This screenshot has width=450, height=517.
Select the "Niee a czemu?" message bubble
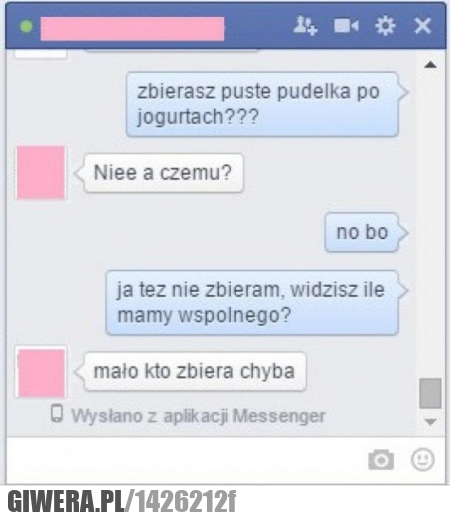[x=163, y=173]
